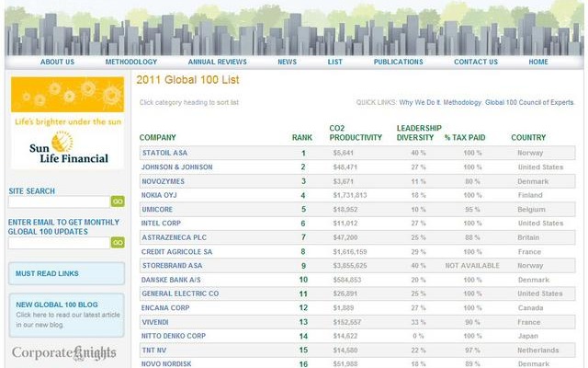Open the List navigation item

point(334,62)
